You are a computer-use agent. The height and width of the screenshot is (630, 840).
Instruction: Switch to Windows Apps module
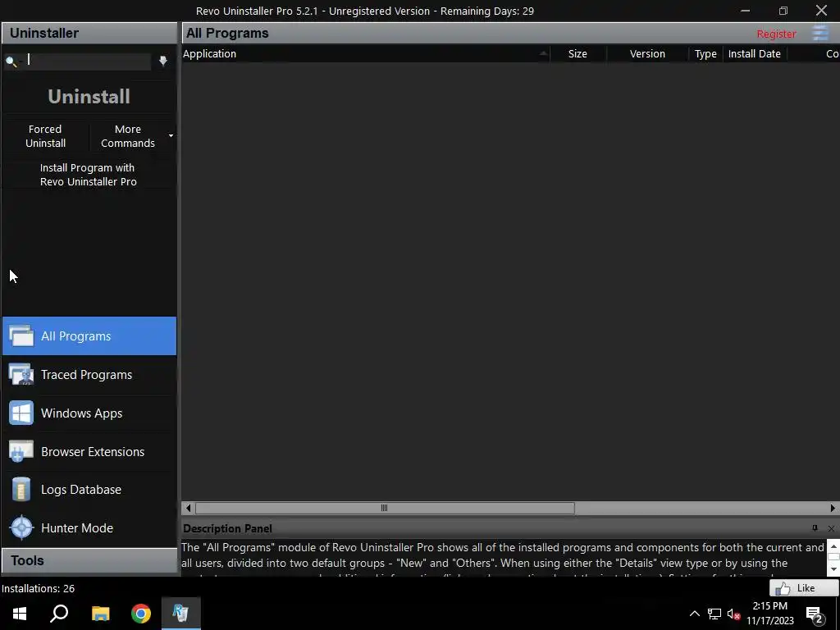pos(89,413)
